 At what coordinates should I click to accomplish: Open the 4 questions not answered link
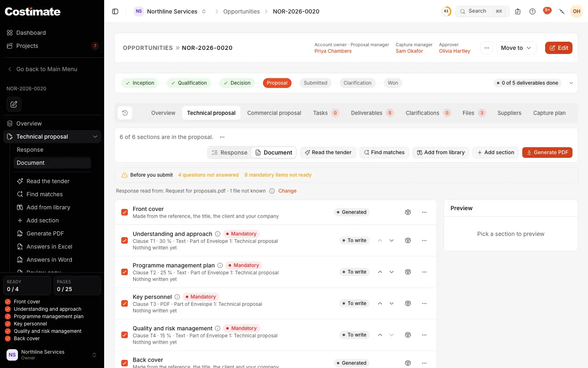(x=208, y=175)
